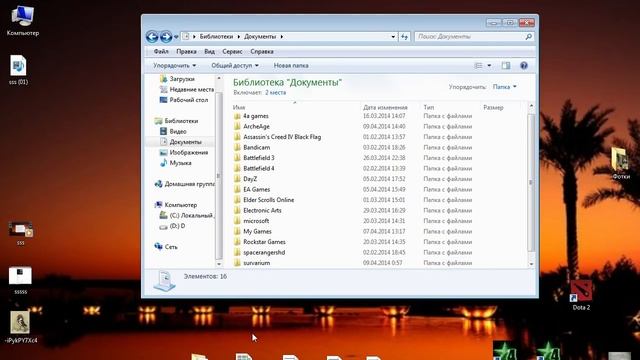Click file list vertical scrollbar
This screenshot has width=640, height=360.
point(531,184)
